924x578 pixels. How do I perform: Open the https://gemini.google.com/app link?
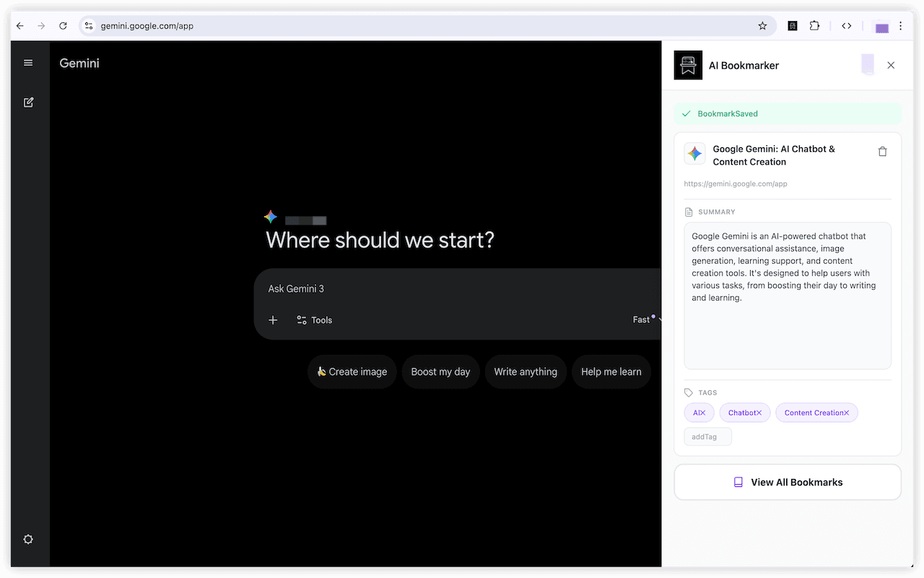[x=735, y=184]
